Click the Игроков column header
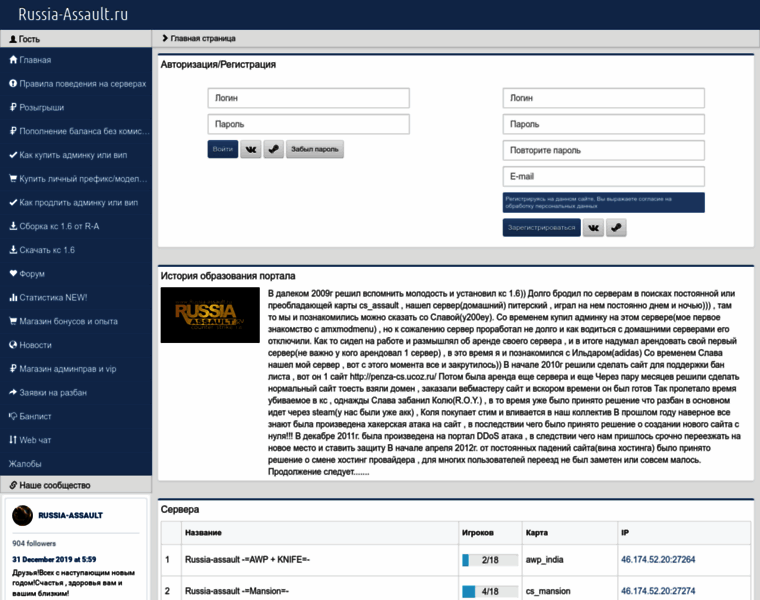This screenshot has width=760, height=600. point(477,533)
